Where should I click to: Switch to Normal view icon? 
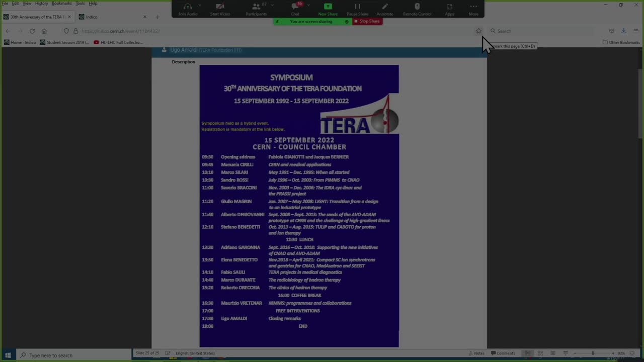tap(528, 353)
